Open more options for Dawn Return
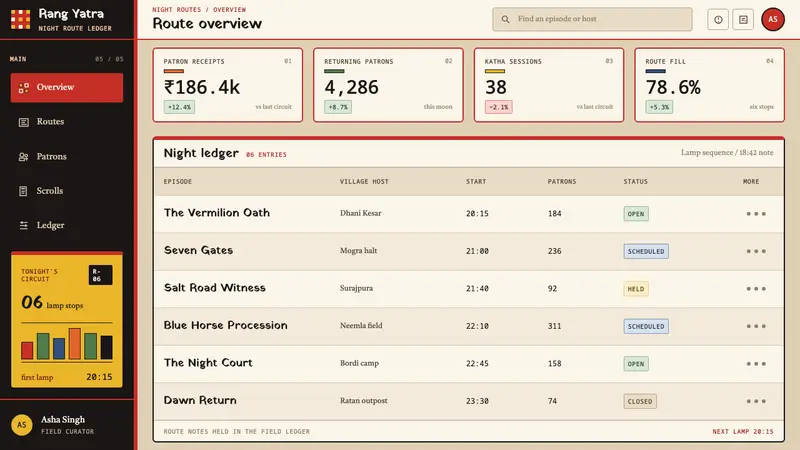Screen dimensions: 800x450 click(756, 401)
